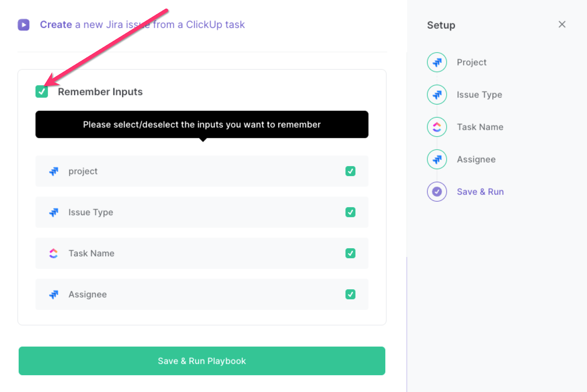
Task: Click the Project step Jira icon in Setup
Action: [x=437, y=62]
